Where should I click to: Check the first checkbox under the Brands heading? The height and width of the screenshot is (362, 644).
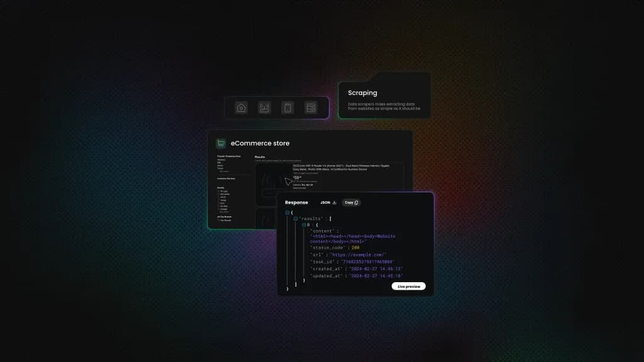point(218,191)
